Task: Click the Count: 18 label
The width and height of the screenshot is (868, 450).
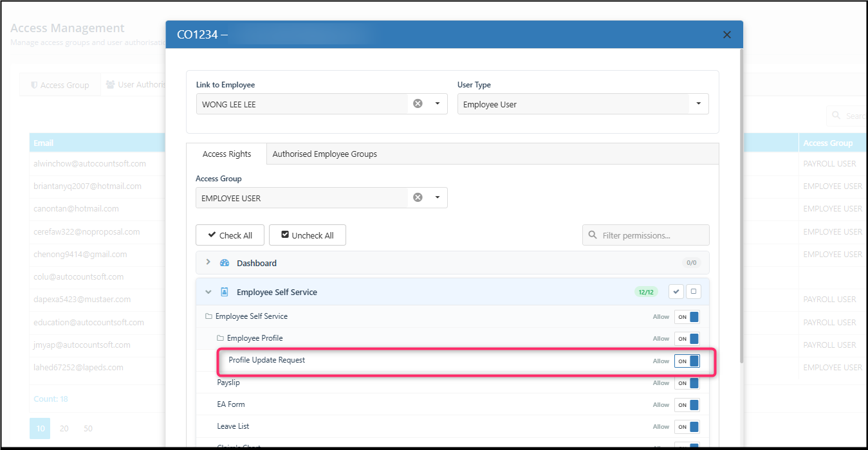Action: (51, 399)
